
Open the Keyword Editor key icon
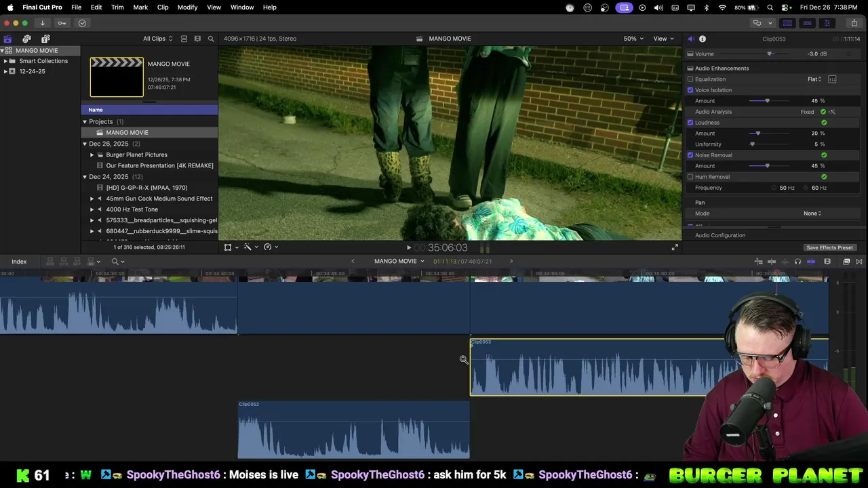62,23
